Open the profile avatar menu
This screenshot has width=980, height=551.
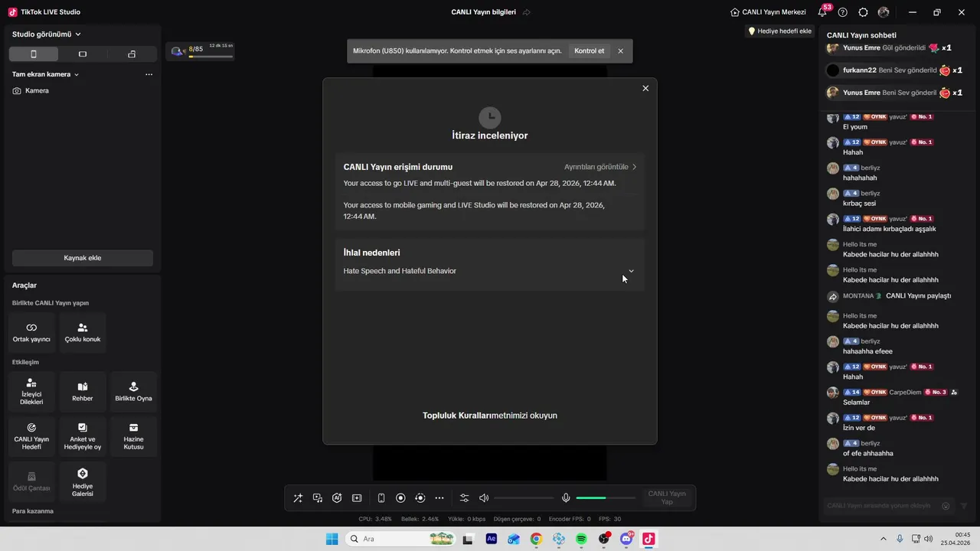click(884, 12)
